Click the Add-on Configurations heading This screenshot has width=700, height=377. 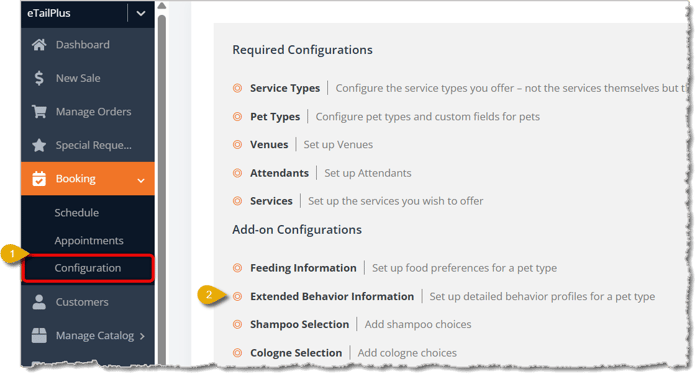297,230
